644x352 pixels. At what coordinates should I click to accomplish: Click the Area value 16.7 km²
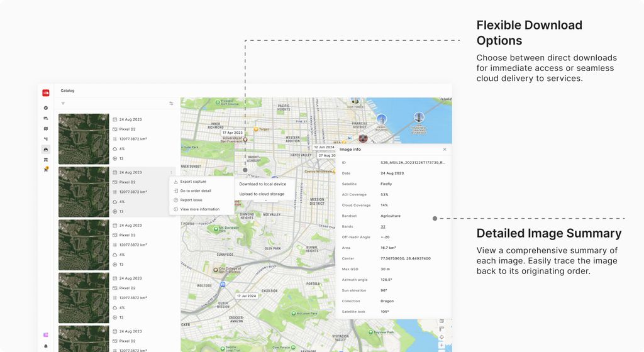[x=388, y=248]
